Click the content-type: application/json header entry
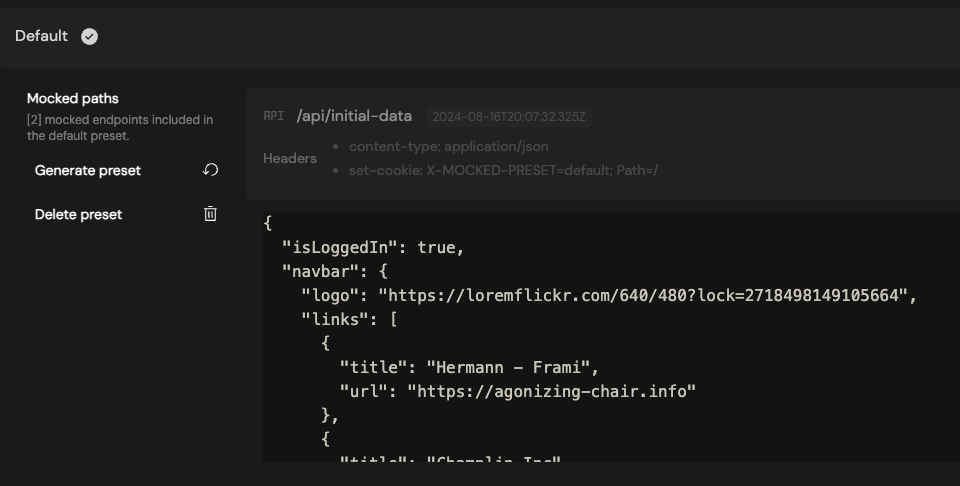This screenshot has height=486, width=960. [449, 146]
